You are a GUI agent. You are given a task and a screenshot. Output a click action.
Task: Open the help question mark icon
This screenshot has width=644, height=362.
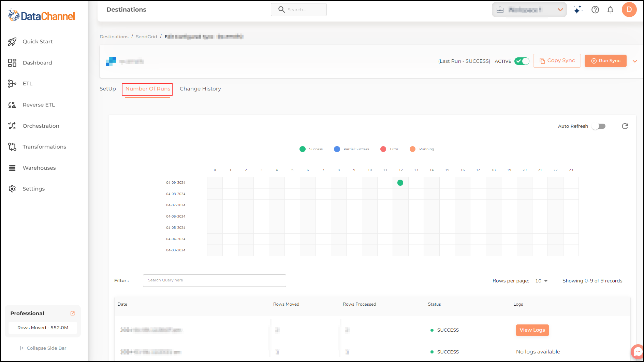595,10
